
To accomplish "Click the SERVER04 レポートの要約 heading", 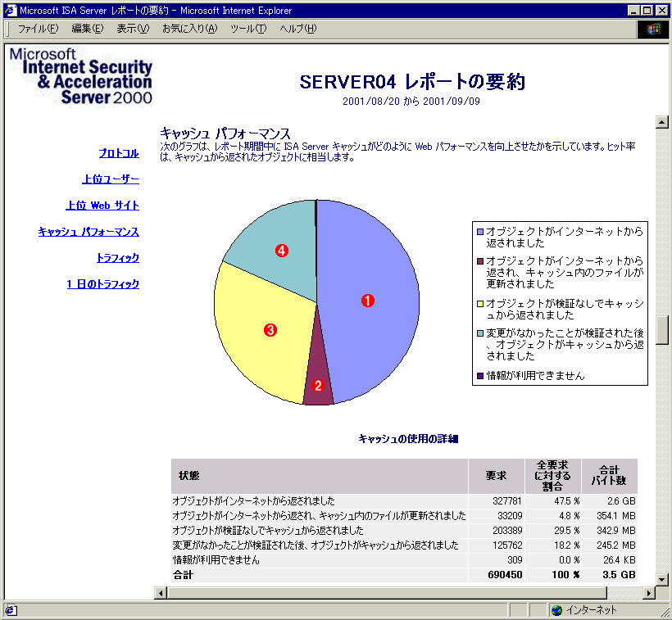I will tap(412, 82).
